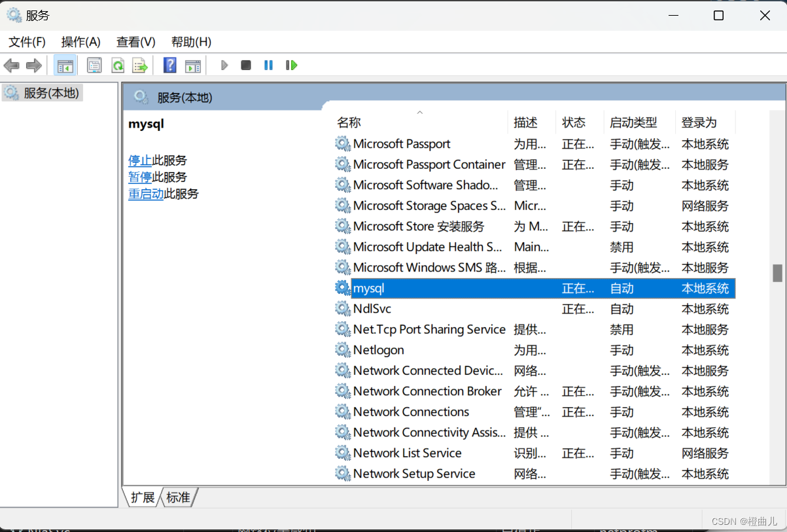Click 禁用 startup type of Net.Tcp Port Sharing row

[622, 329]
